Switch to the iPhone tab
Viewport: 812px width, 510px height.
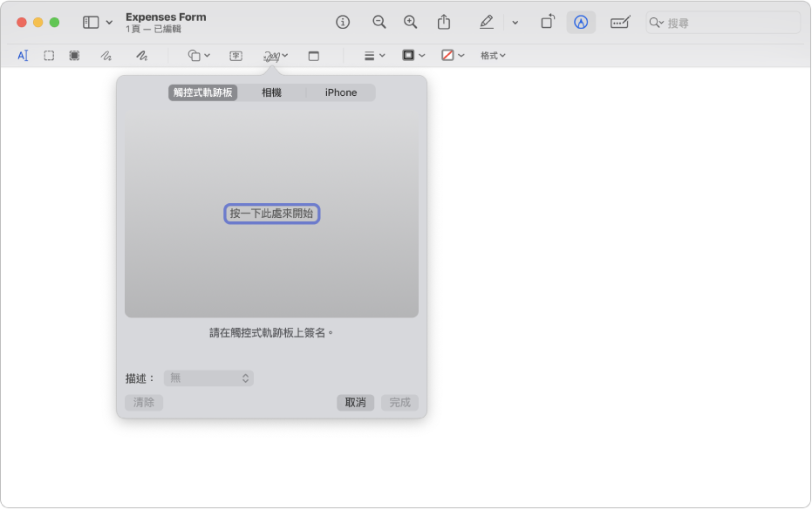(x=341, y=92)
